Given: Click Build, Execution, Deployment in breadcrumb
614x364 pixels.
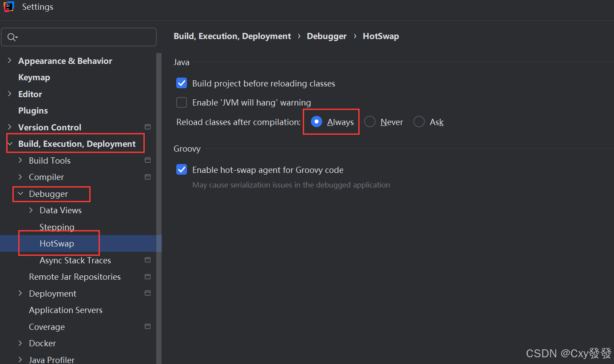Looking at the screenshot, I should click(x=232, y=36).
